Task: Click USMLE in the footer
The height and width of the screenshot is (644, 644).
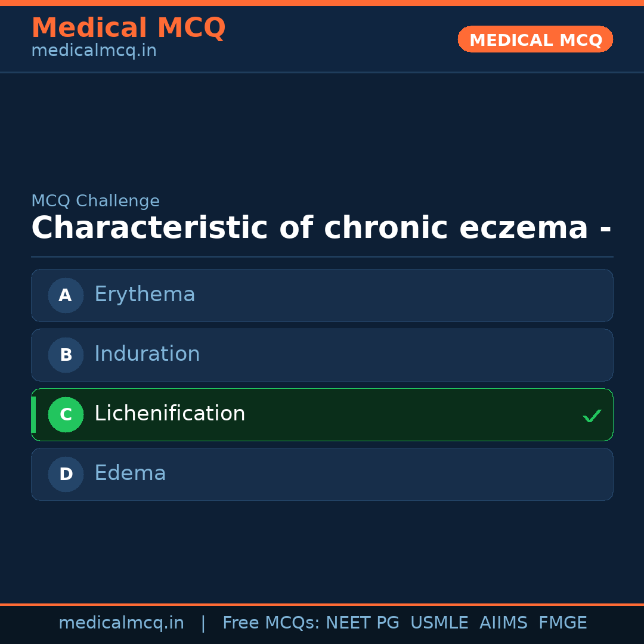Action: [x=439, y=623]
